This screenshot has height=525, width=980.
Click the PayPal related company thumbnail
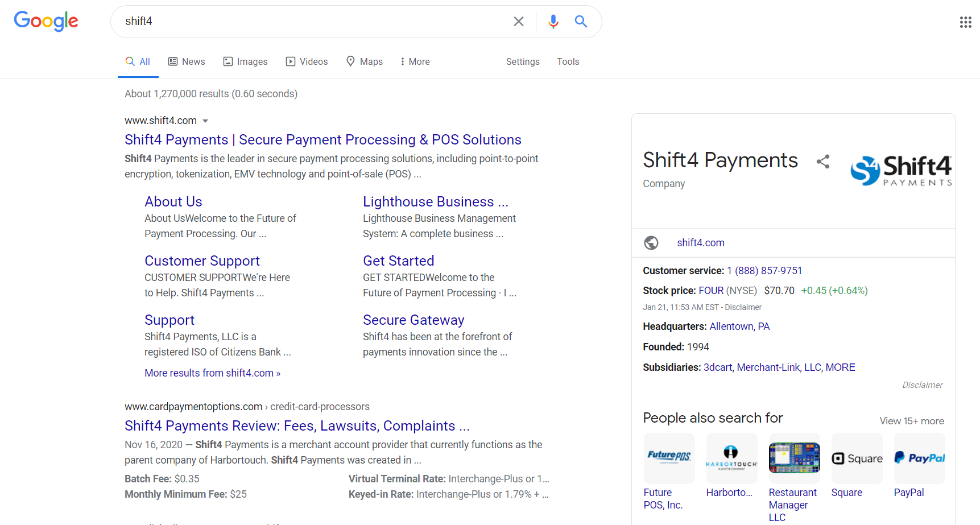919,458
